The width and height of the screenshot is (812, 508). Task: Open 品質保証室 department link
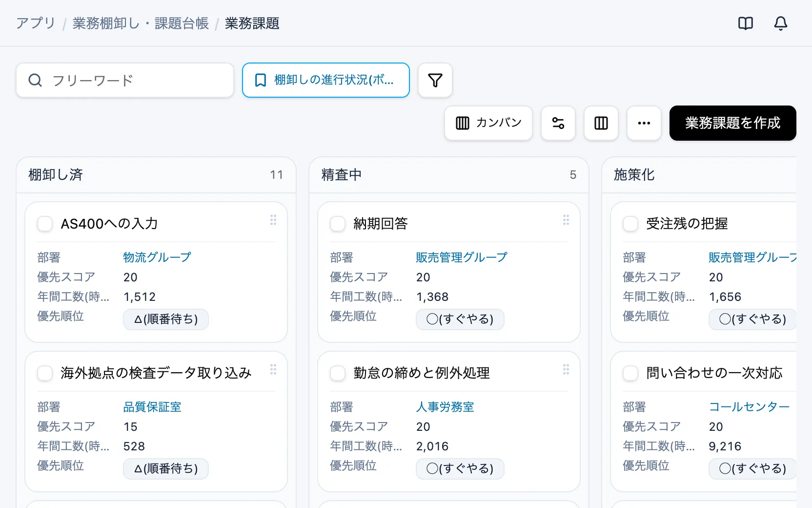click(152, 407)
